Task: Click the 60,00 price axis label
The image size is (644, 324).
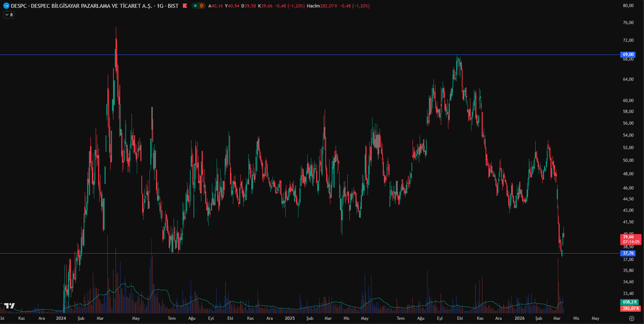Action: coord(628,100)
